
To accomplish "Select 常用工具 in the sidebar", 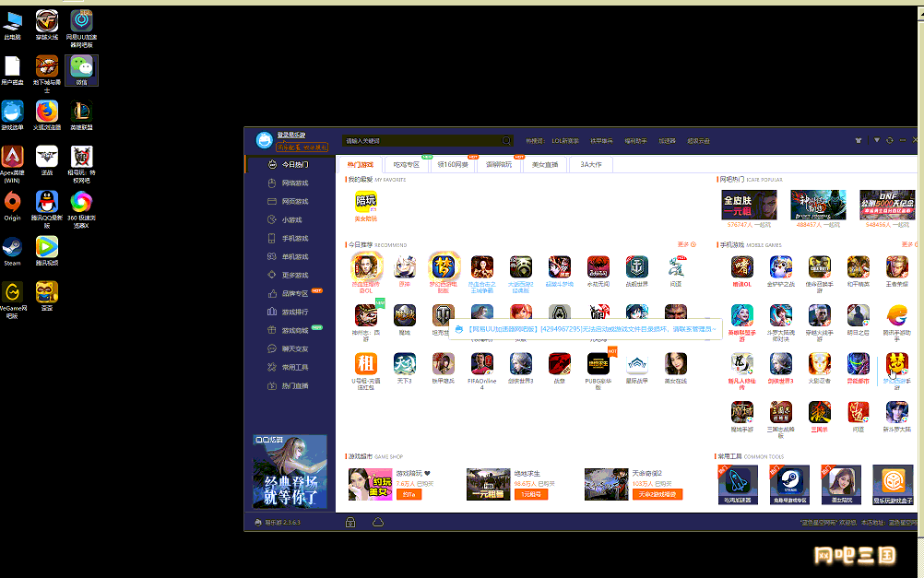I will pos(290,368).
